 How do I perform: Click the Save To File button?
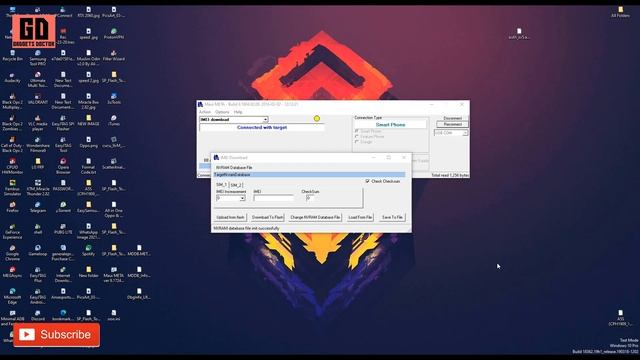[x=392, y=218]
